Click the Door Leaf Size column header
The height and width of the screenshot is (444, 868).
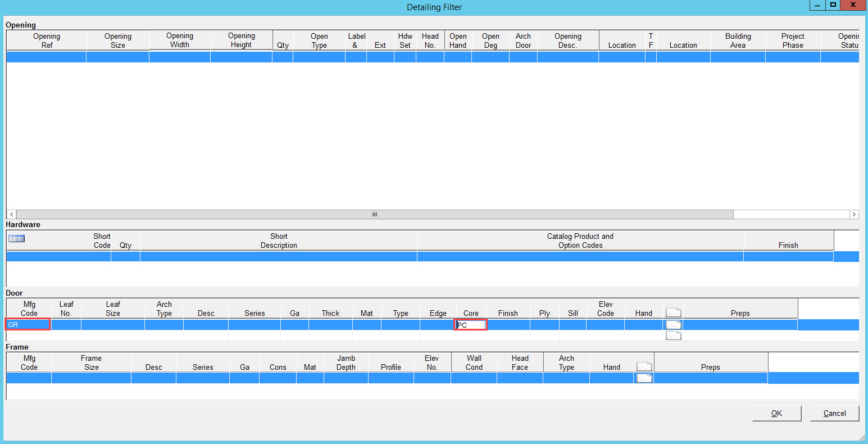pos(113,309)
